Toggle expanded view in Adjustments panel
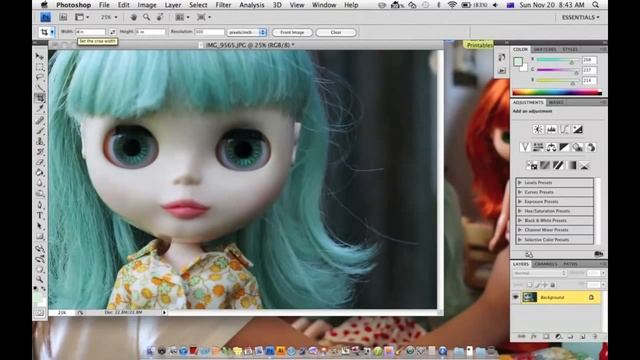This screenshot has height=360, width=640. [x=529, y=254]
